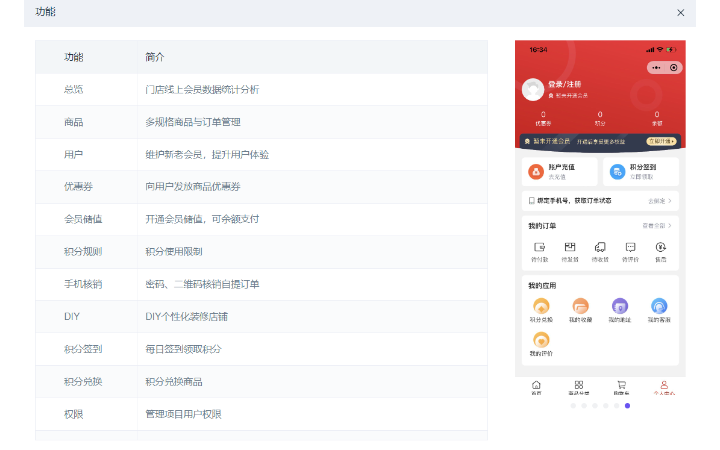Open 待收货 truck icon
The width and height of the screenshot is (720, 450).
[600, 248]
